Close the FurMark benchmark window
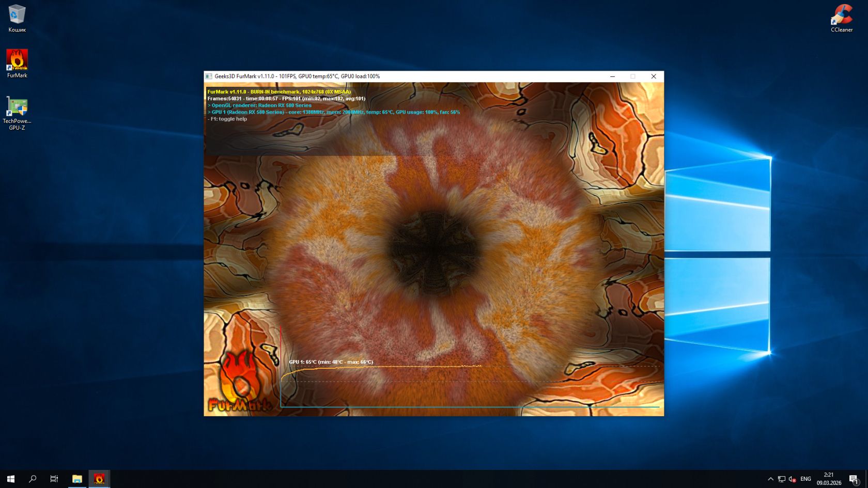This screenshot has width=868, height=488. [654, 76]
